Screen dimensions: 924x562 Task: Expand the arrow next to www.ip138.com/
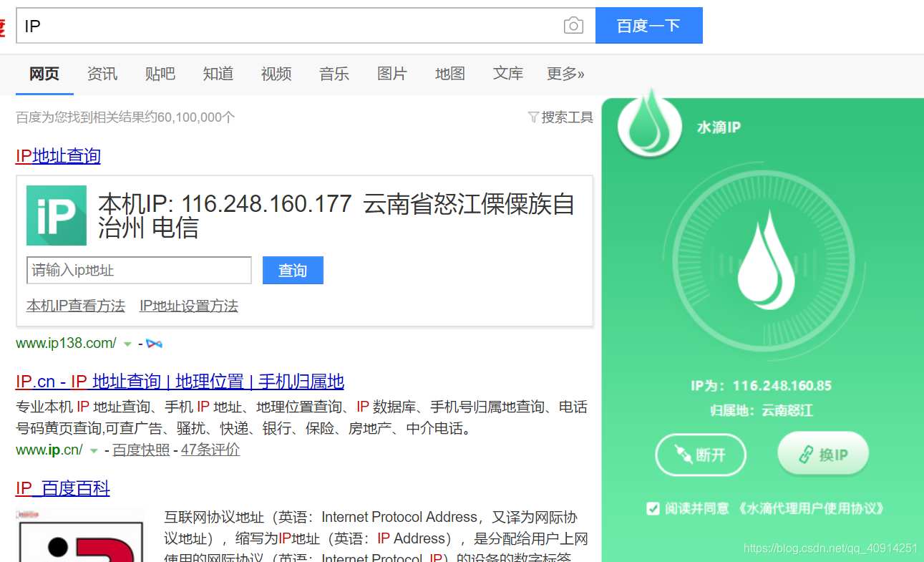click(127, 344)
